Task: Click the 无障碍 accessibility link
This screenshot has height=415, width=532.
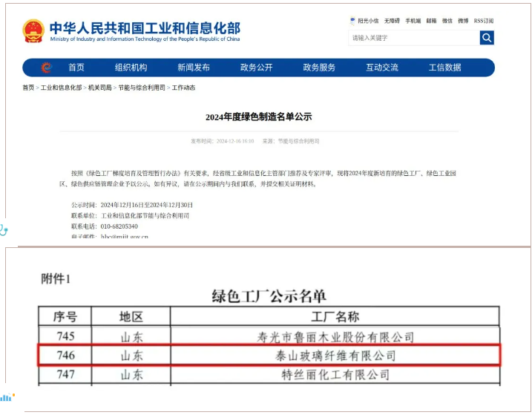Action: [392, 21]
